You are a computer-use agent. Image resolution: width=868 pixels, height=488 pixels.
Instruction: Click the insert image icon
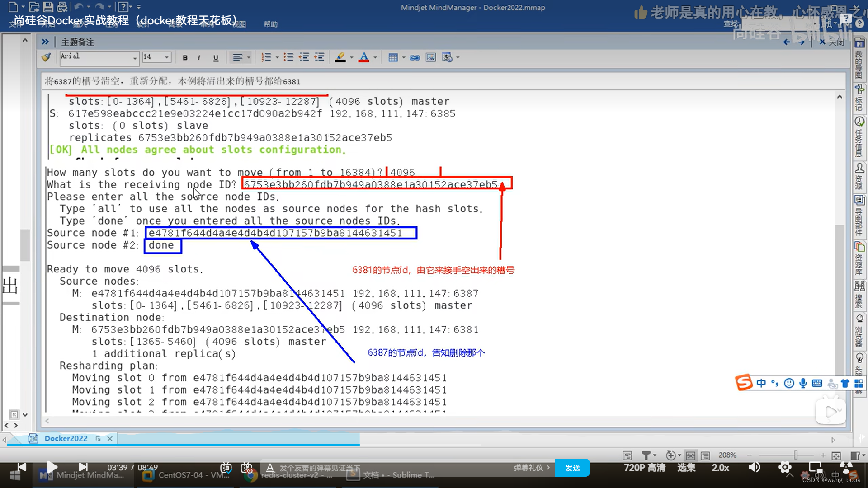(x=431, y=57)
